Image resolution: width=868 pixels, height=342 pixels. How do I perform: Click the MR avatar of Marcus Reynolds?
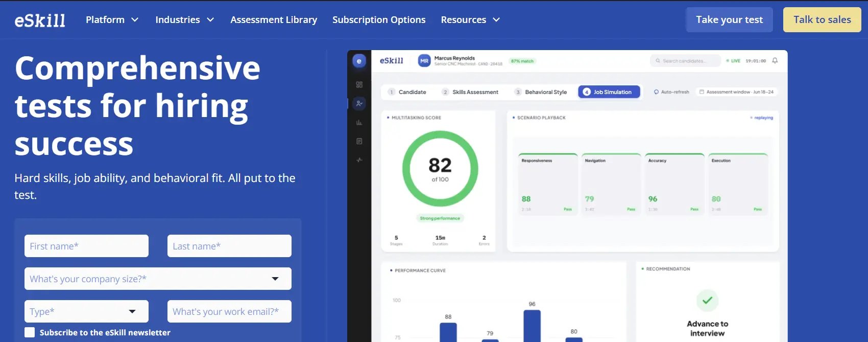point(424,61)
